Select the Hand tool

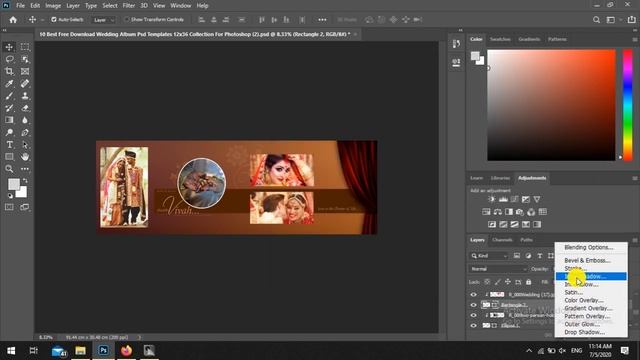click(25, 157)
